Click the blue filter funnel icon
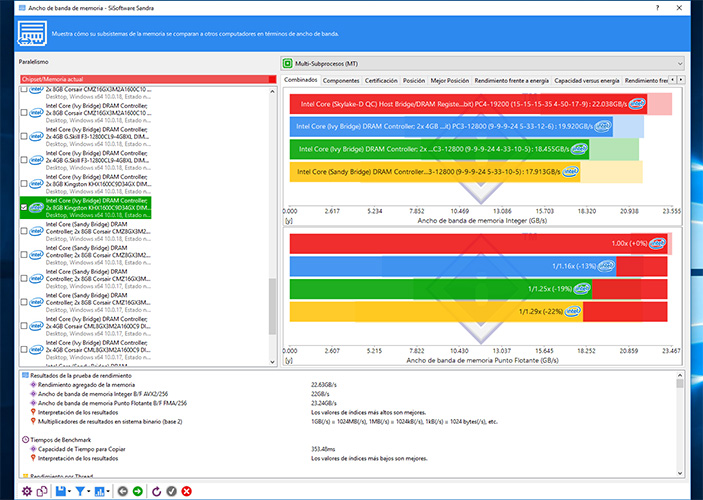 coord(80,491)
